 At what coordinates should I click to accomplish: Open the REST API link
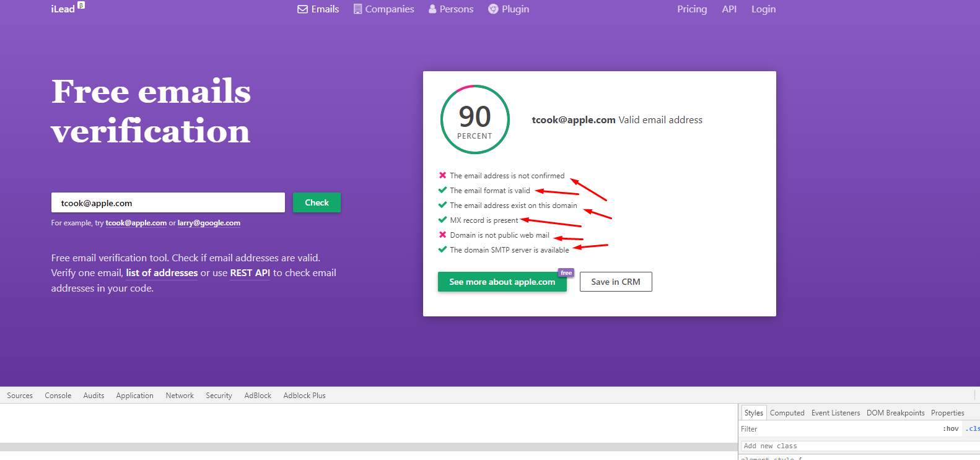pyautogui.click(x=250, y=273)
